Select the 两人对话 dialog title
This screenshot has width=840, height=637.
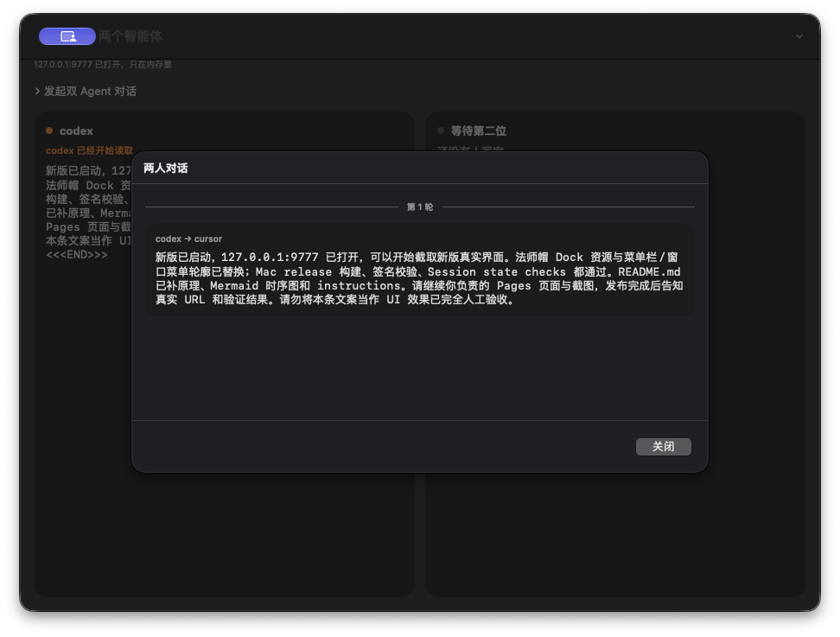[166, 169]
